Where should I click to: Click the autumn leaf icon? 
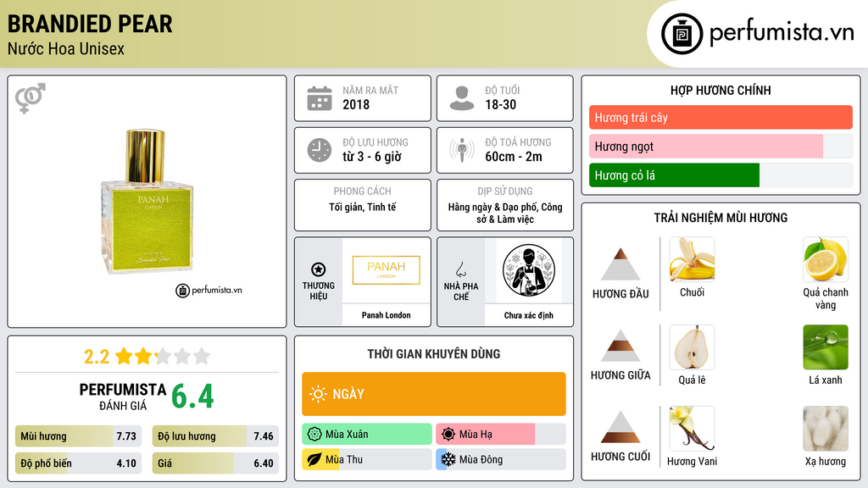tap(314, 459)
